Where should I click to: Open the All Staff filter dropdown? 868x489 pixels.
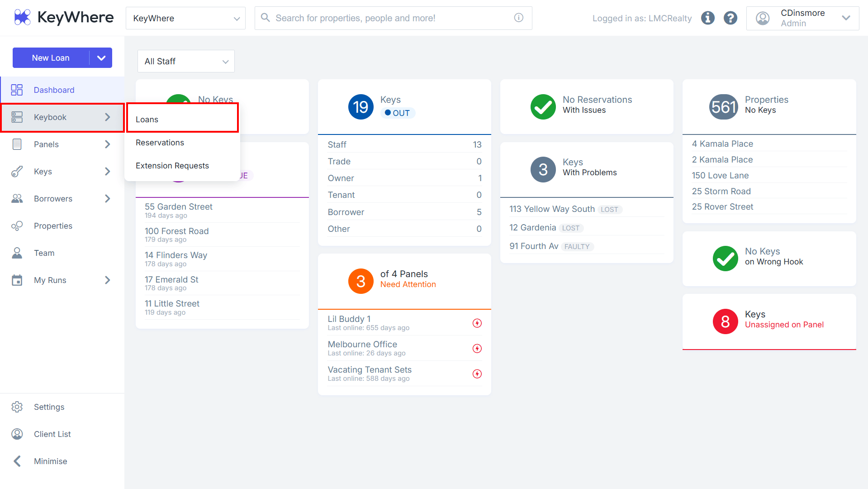click(x=186, y=61)
